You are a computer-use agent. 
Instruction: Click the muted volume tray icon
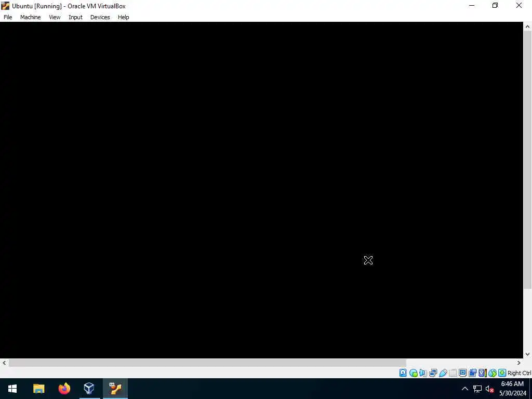(489, 389)
